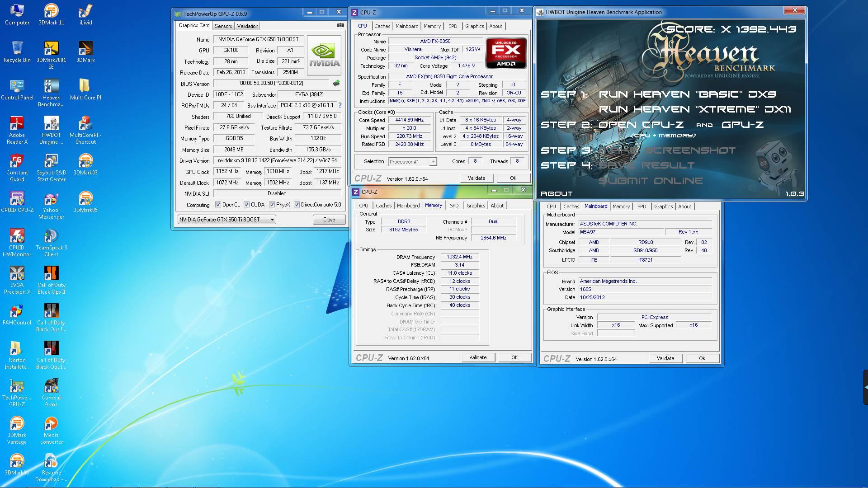This screenshot has width=868, height=488.
Task: Open the Caches tab in top CPU-Z window
Action: click(x=382, y=26)
